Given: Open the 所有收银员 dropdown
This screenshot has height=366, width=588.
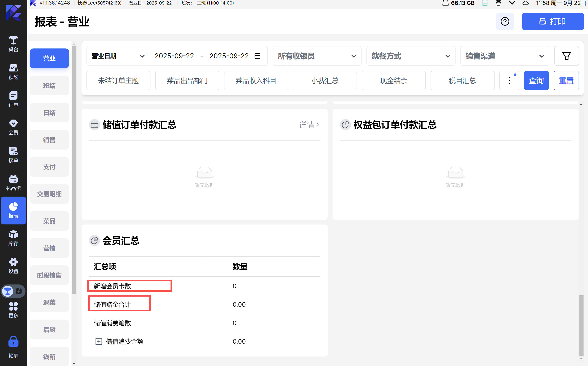Looking at the screenshot, I should coord(317,56).
